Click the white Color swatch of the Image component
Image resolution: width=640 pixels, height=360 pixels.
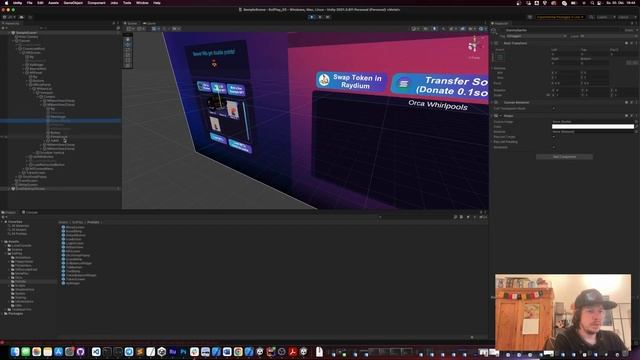tap(592, 127)
